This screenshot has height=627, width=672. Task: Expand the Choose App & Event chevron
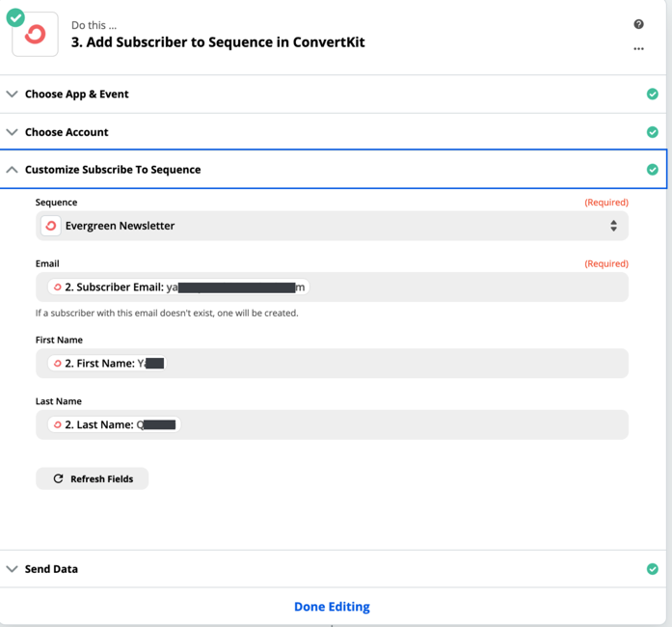pyautogui.click(x=12, y=94)
